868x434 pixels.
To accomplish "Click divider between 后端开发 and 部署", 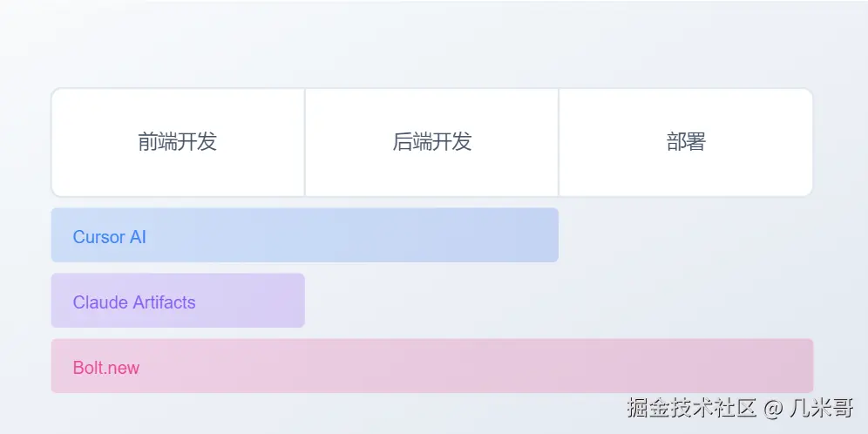I will [x=559, y=142].
